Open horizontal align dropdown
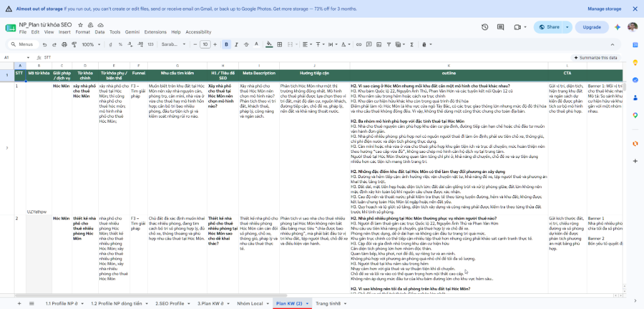644x309 pixels. coord(306,45)
